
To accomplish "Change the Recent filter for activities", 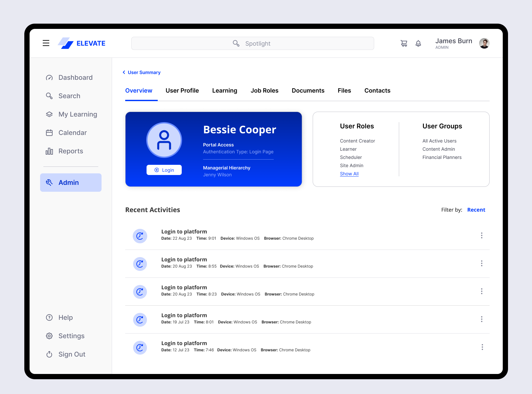I will coord(476,209).
